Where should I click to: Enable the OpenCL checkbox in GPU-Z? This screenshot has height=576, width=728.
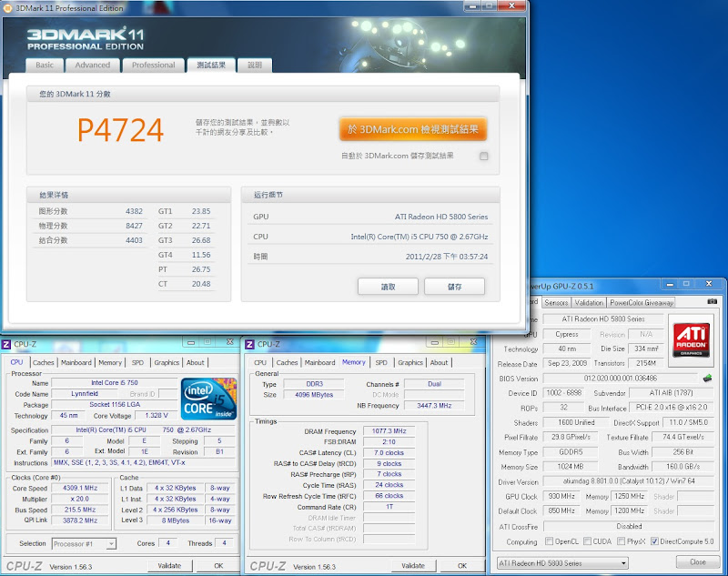550,541
